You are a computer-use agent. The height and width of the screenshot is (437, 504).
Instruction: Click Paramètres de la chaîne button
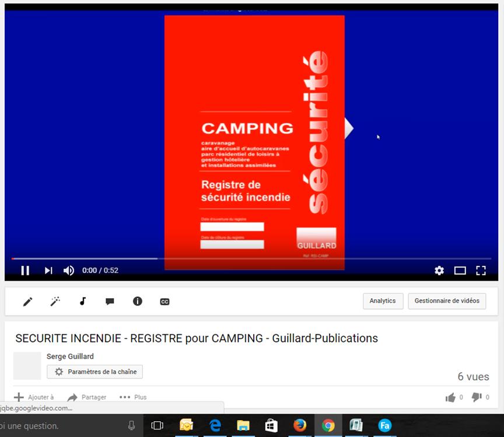tap(95, 372)
